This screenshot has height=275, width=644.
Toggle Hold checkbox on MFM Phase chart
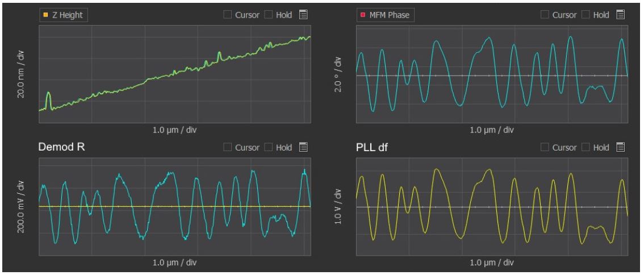click(587, 15)
